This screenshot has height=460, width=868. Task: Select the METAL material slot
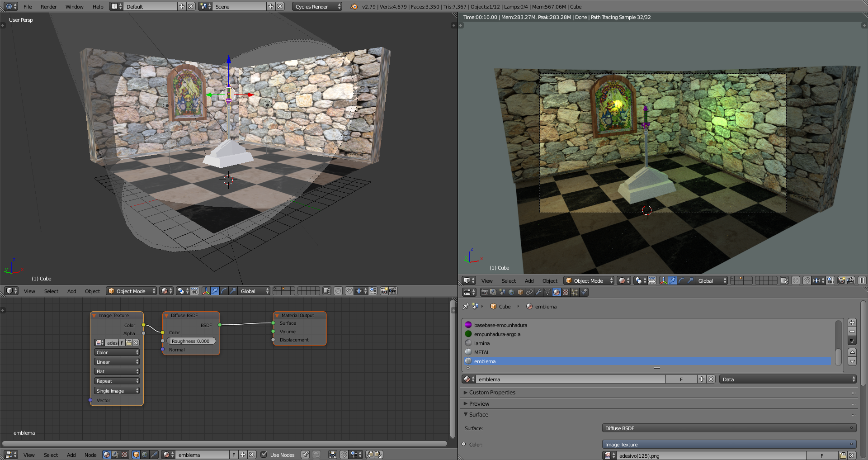coord(481,352)
